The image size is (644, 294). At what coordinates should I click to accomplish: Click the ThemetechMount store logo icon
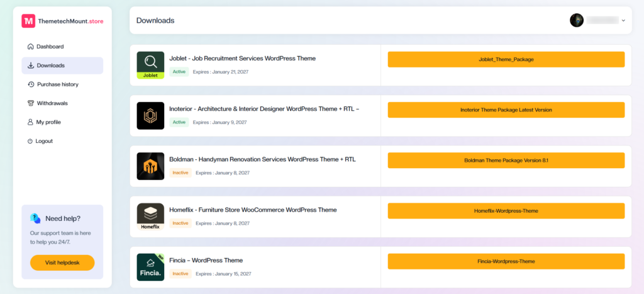(28, 21)
